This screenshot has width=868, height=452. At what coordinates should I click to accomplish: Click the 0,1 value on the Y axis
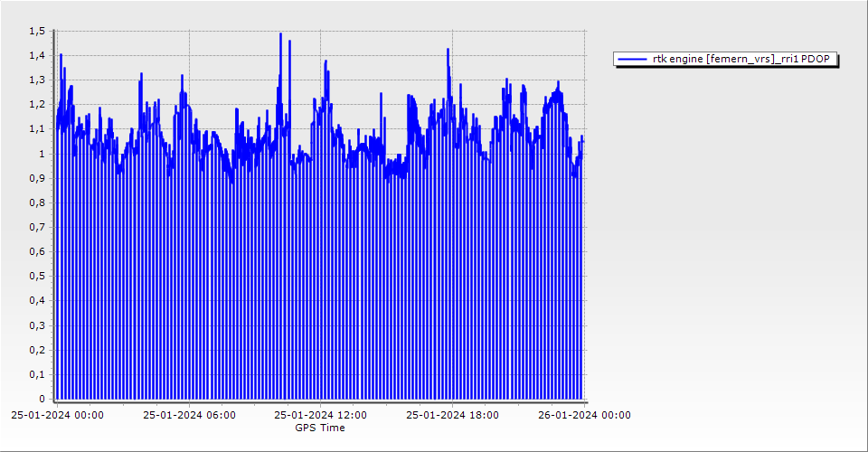point(36,374)
